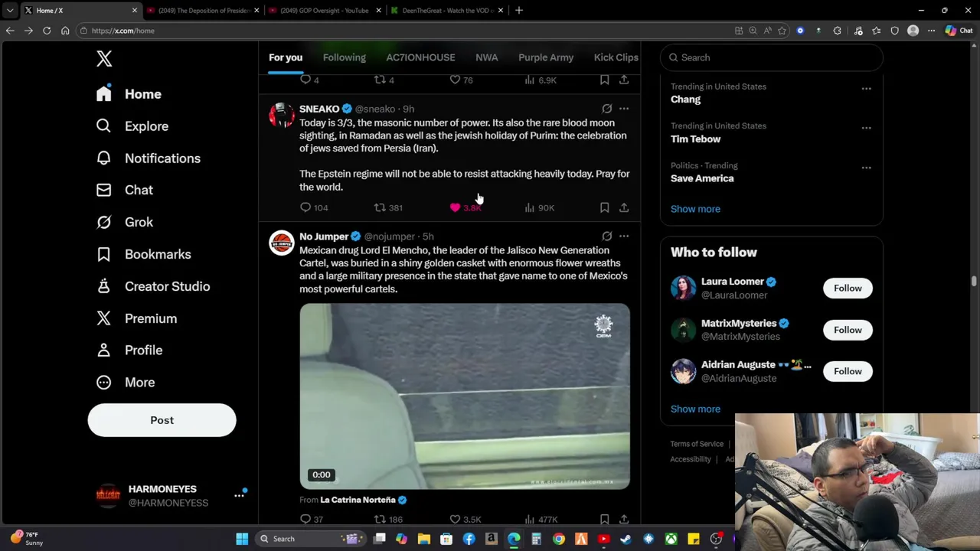Screen dimensions: 980x551
Task: Open Grok explain on SNEAKO's post
Action: point(606,109)
